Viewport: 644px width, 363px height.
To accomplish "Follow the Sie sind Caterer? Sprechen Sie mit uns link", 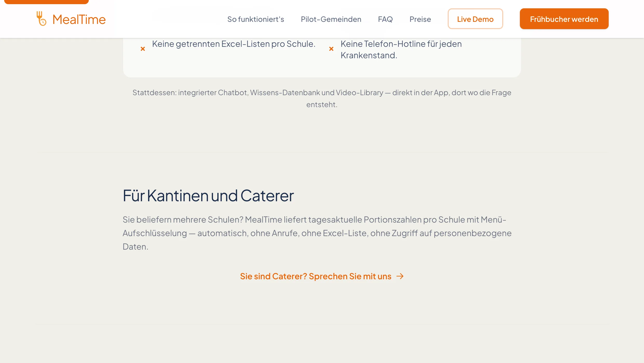I will [x=322, y=276].
